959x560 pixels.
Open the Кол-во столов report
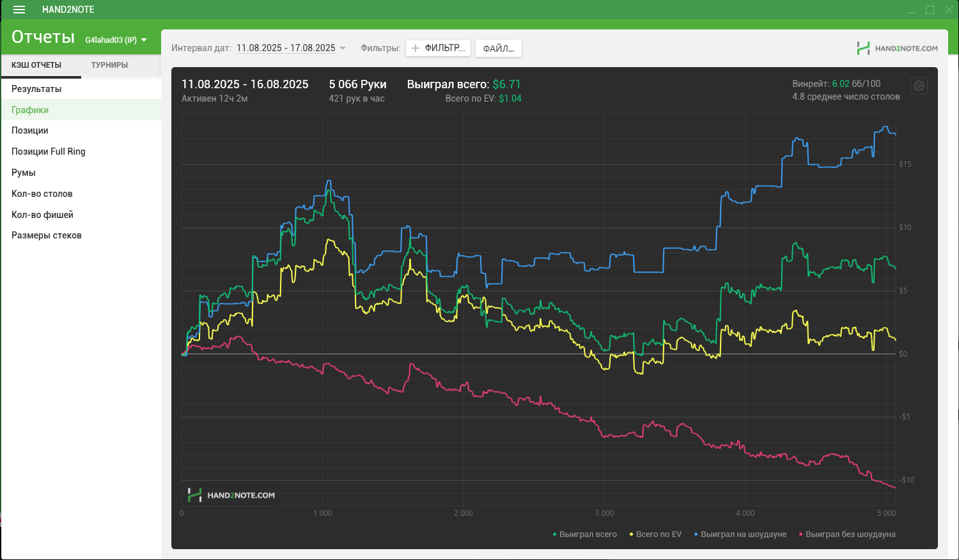(81, 194)
